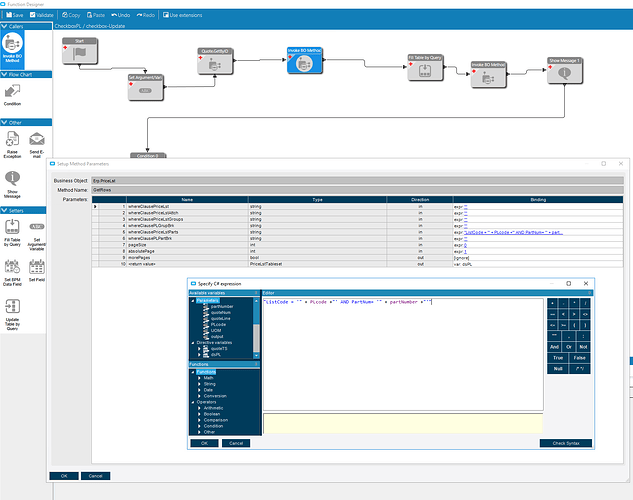Select the Set Field setter icon
633x500 pixels.
pyautogui.click(x=37, y=270)
